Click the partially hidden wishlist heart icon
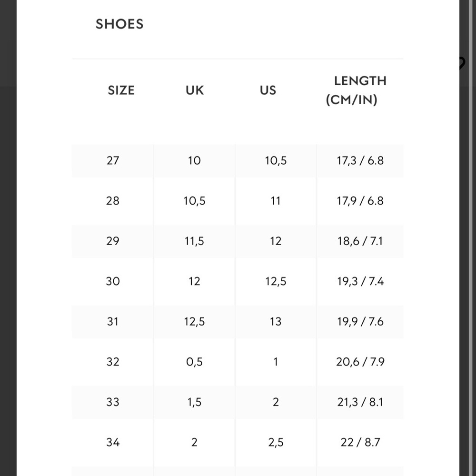Image resolution: width=476 pixels, height=476 pixels. click(462, 63)
